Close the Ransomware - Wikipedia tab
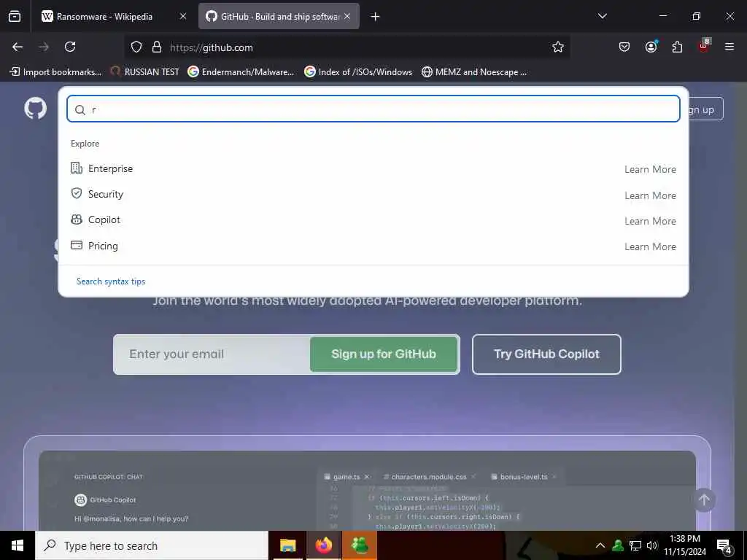The image size is (747, 560). coord(183,16)
